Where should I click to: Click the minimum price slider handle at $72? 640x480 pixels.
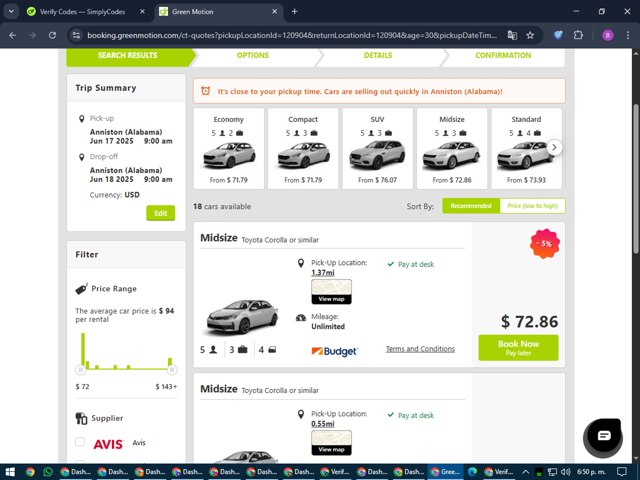point(81,370)
